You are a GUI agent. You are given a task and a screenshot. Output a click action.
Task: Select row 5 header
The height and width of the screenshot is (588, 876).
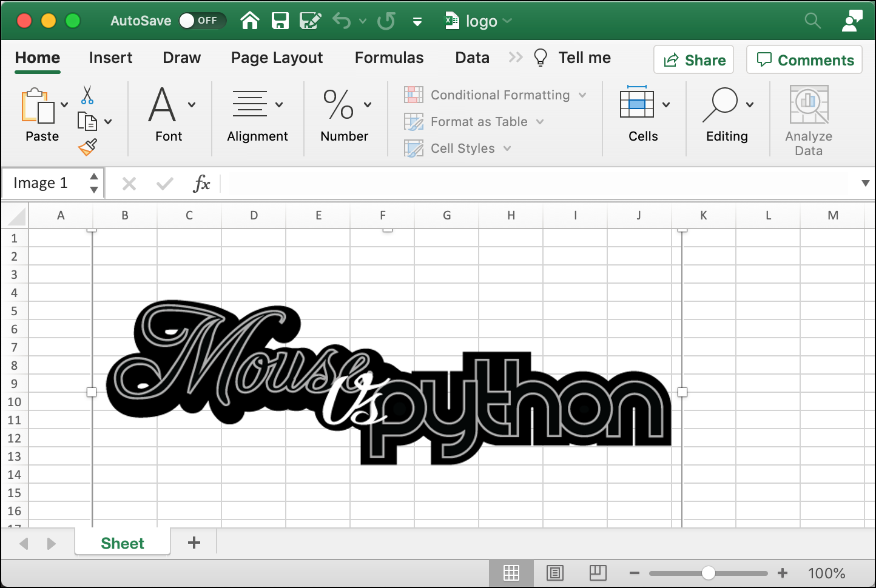tap(15, 311)
